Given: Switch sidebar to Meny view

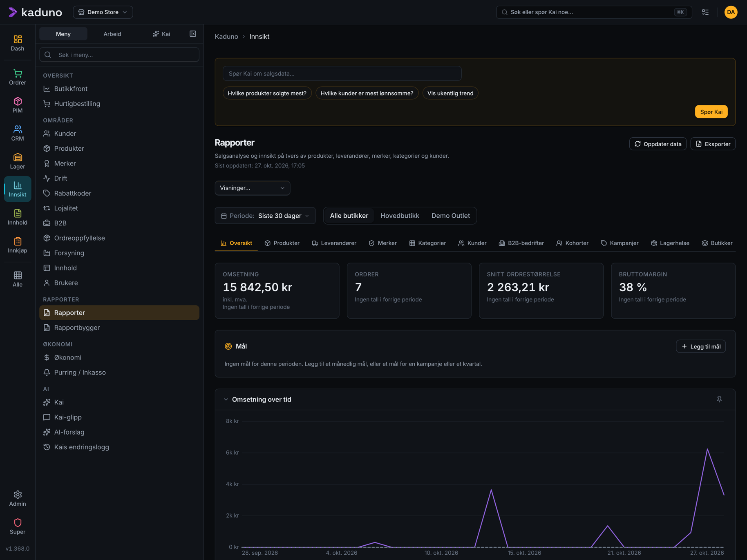Looking at the screenshot, I should coord(63,34).
